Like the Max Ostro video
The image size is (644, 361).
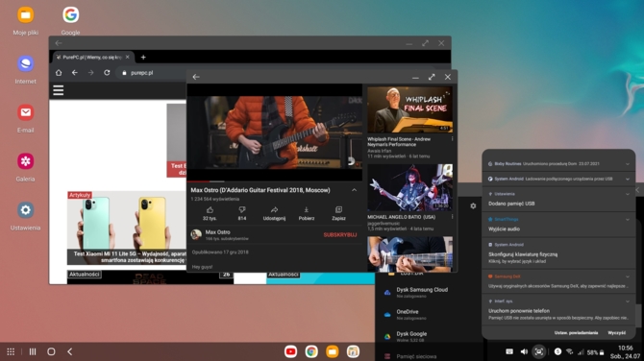(x=210, y=213)
